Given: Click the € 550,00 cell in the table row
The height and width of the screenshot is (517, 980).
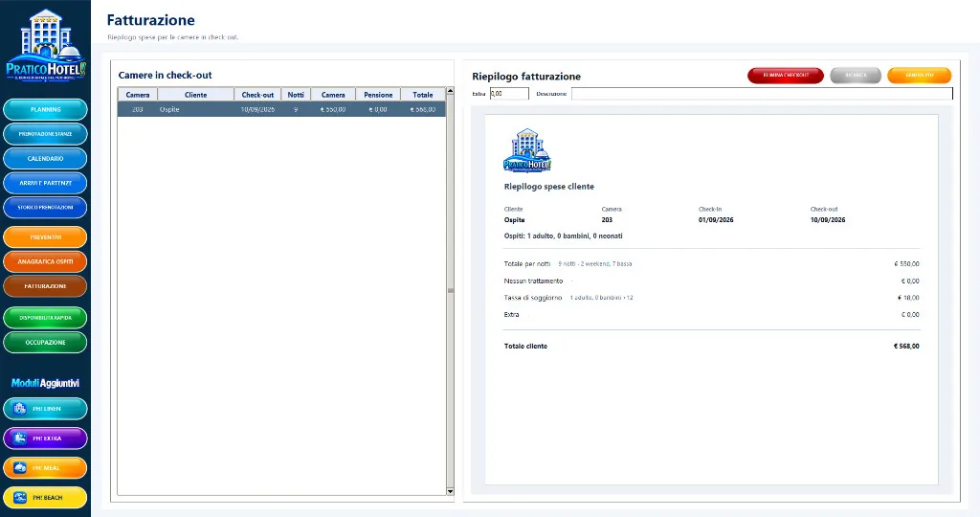Looking at the screenshot, I should (x=332, y=109).
